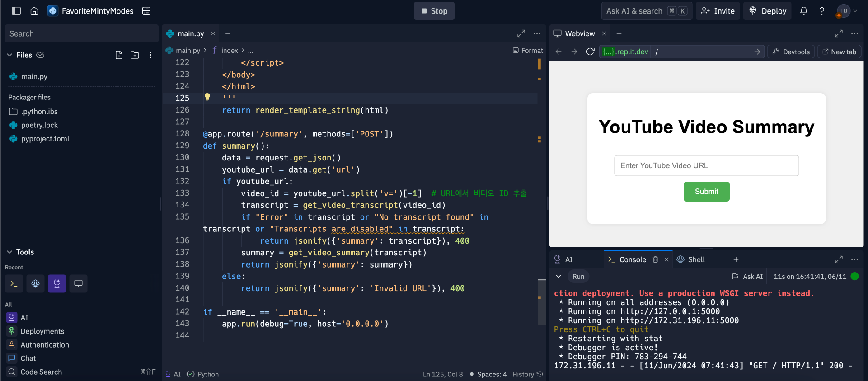Open Devtools in the Webview
This screenshot has height=381, width=868.
pos(791,52)
